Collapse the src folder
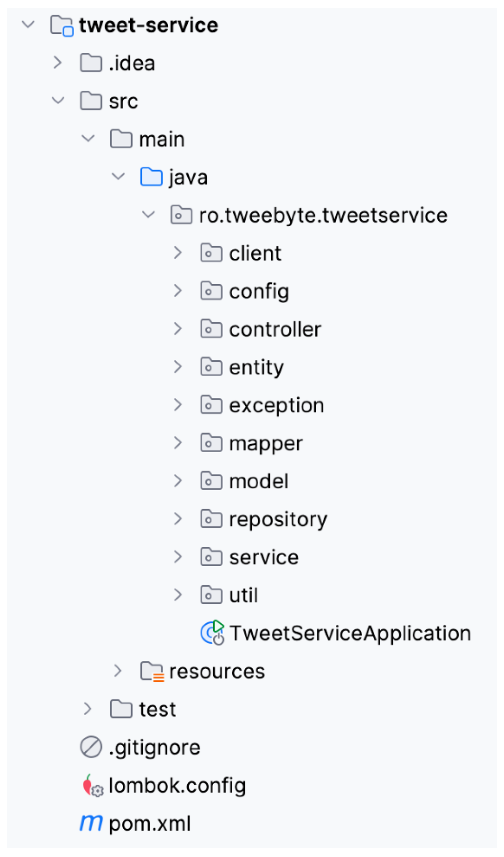This screenshot has height=857, width=504. click(x=58, y=101)
